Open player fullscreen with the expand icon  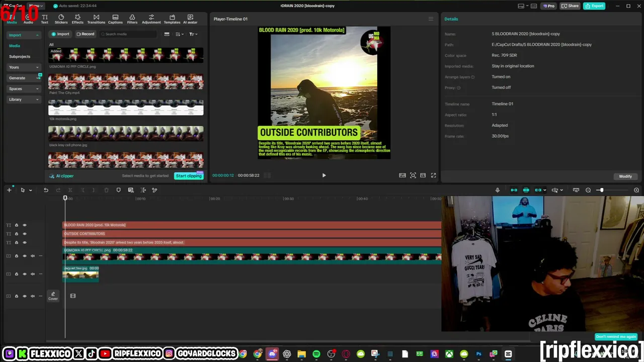click(x=433, y=175)
